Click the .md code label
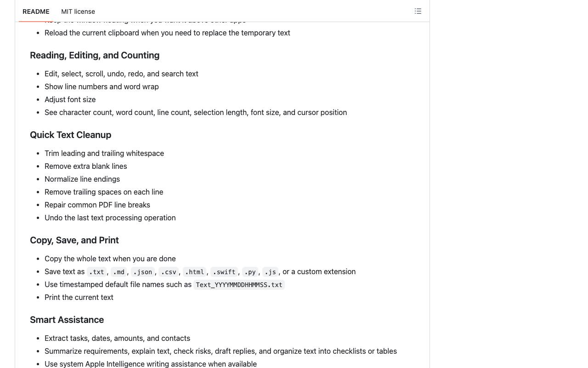The image size is (588, 368). (119, 272)
